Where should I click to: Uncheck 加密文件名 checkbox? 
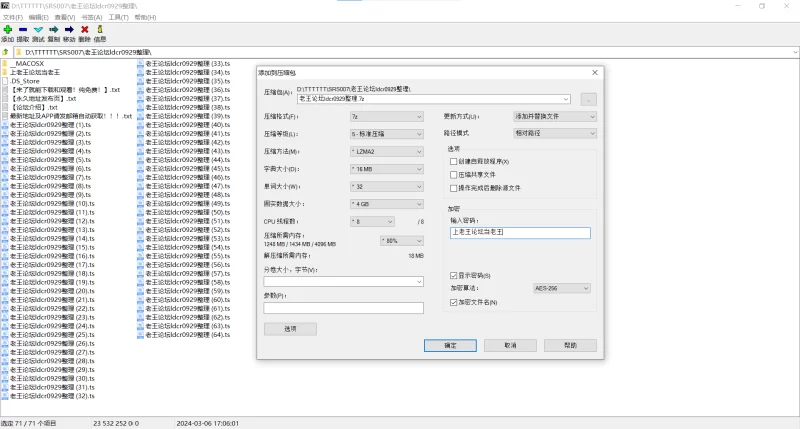(453, 302)
